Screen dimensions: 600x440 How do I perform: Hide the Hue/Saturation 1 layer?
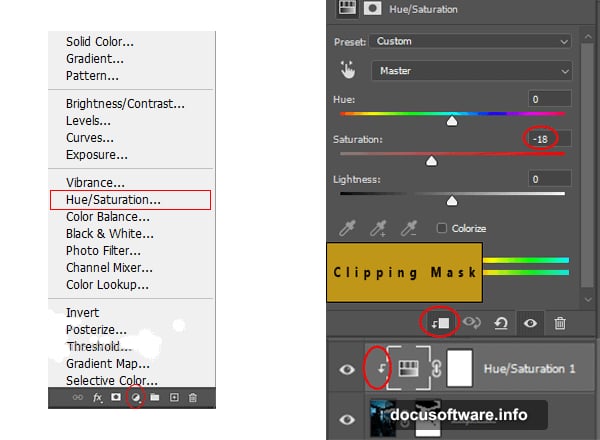point(347,369)
